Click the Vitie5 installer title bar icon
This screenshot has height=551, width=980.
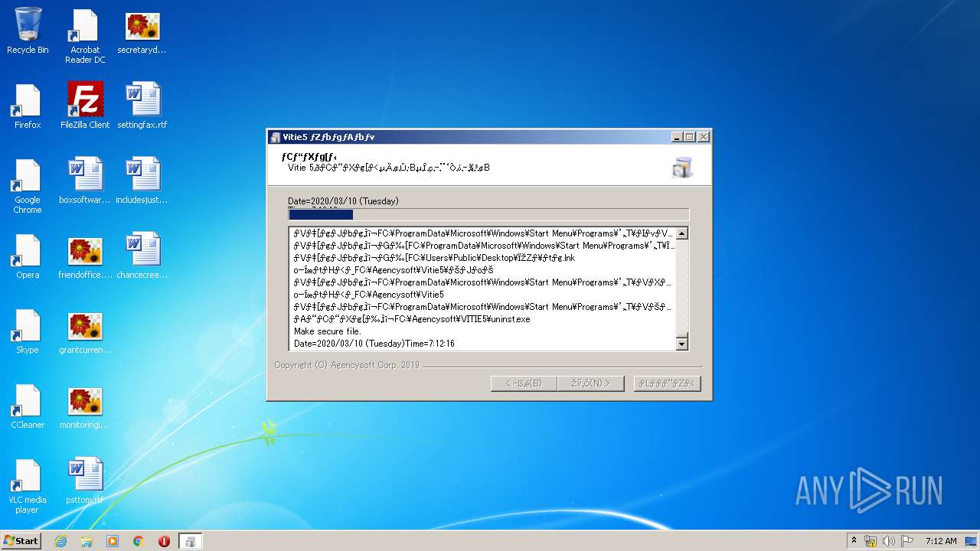[x=276, y=137]
